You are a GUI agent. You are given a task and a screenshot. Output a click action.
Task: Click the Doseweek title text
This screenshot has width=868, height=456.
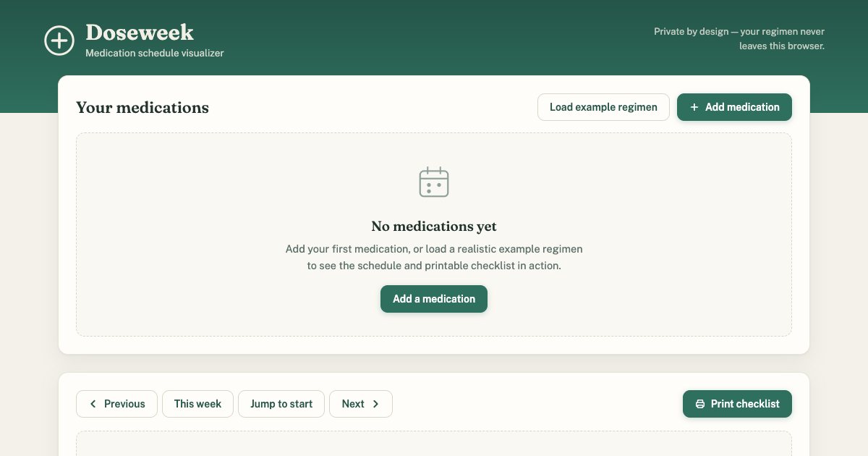click(x=140, y=32)
